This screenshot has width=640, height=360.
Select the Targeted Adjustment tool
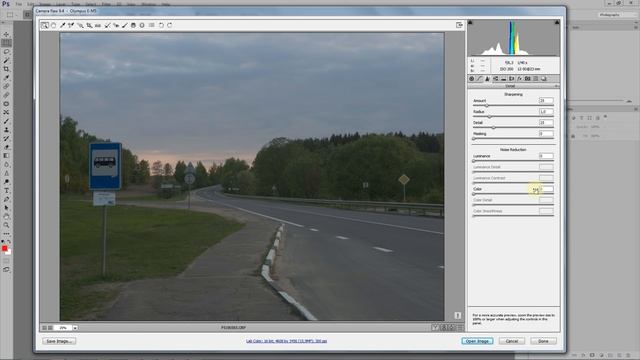pos(80,25)
